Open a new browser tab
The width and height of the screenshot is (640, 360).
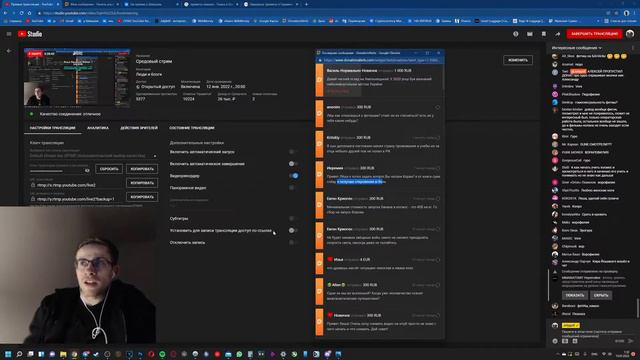click(307, 4)
